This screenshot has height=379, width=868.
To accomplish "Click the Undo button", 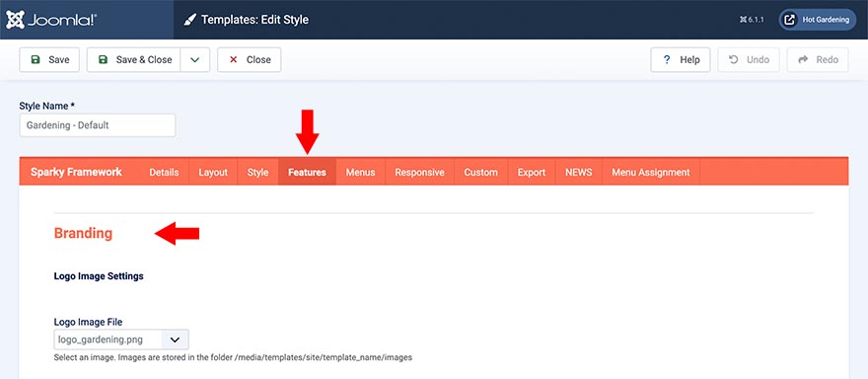I will [x=749, y=60].
